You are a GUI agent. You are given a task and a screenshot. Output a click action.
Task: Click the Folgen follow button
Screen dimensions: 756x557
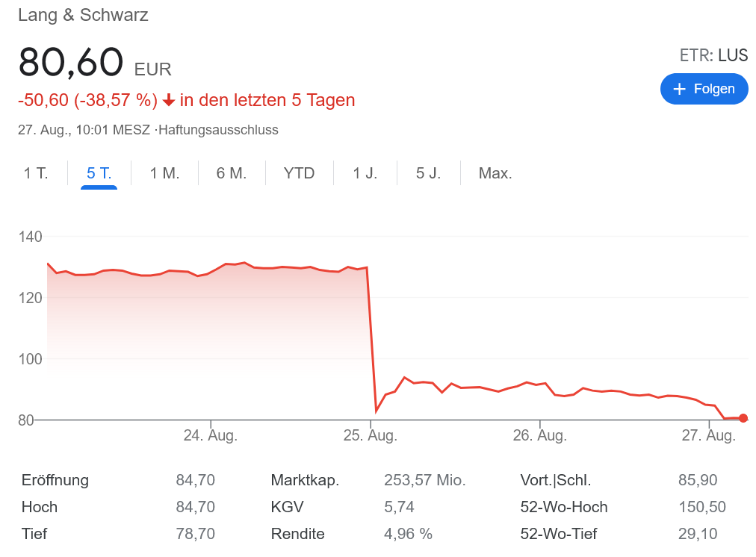[704, 89]
